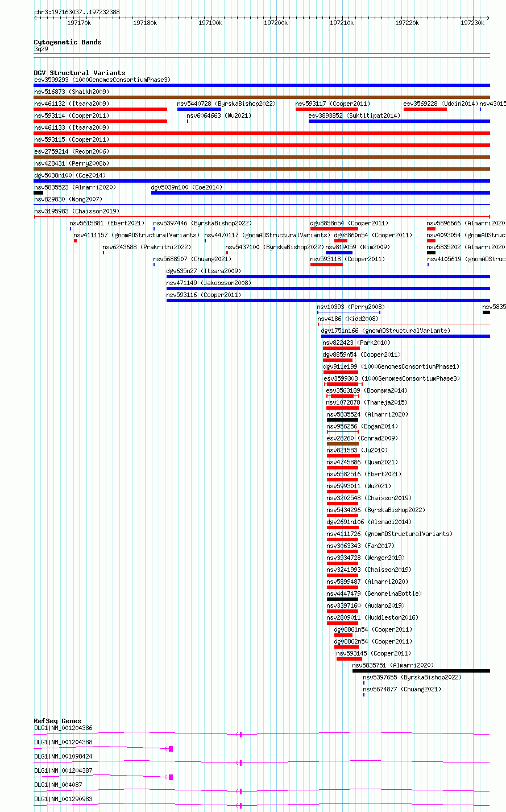The width and height of the screenshot is (506, 812).
Task: Click the nsv593115 Cooper2011 label
Action: pyautogui.click(x=71, y=139)
